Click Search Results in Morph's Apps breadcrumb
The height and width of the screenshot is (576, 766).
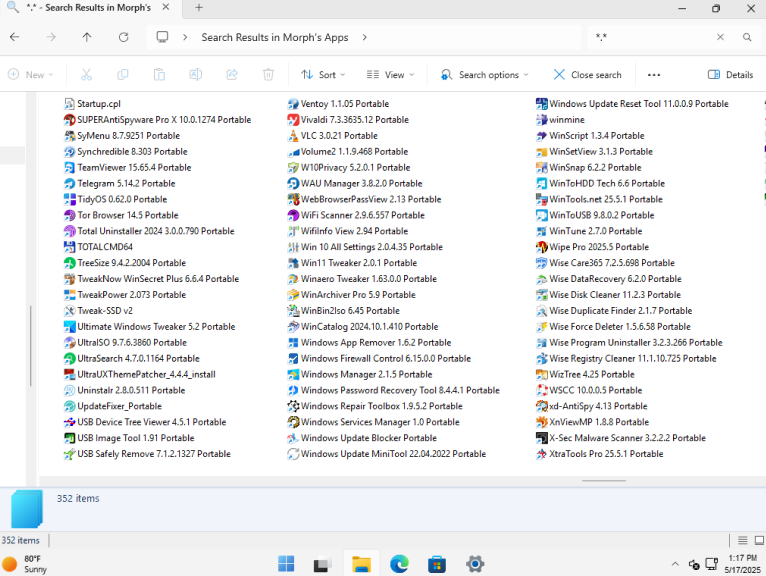pyautogui.click(x=275, y=37)
